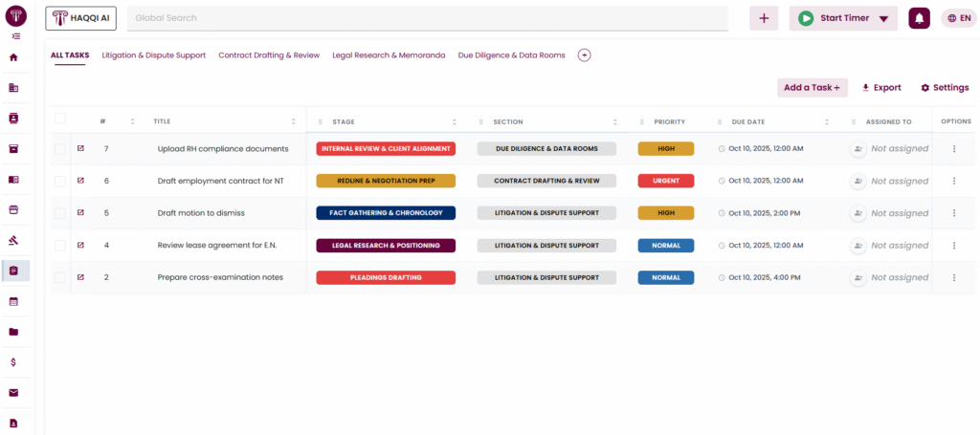
Task: Open task 7 using its open-link icon
Action: pyautogui.click(x=80, y=148)
